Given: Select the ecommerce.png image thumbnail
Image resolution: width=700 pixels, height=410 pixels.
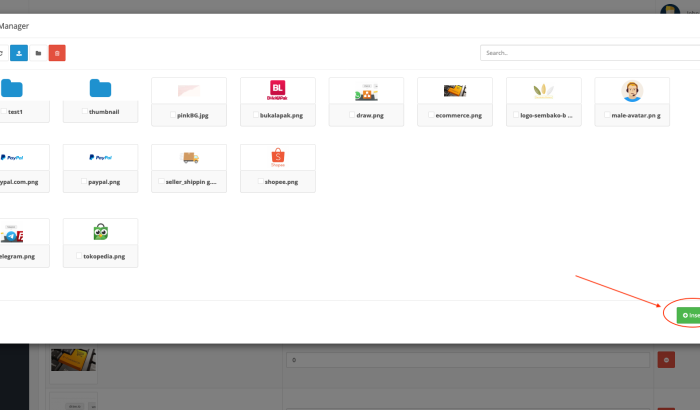Looking at the screenshot, I should click(x=455, y=91).
